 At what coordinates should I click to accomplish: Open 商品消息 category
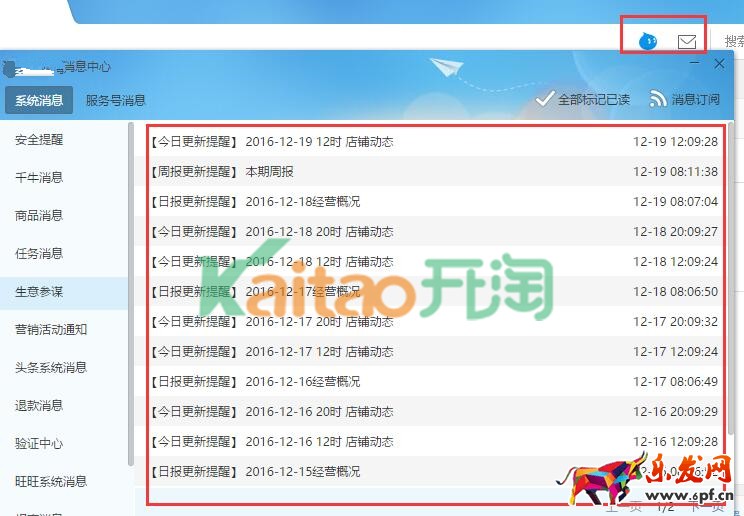pyautogui.click(x=39, y=216)
